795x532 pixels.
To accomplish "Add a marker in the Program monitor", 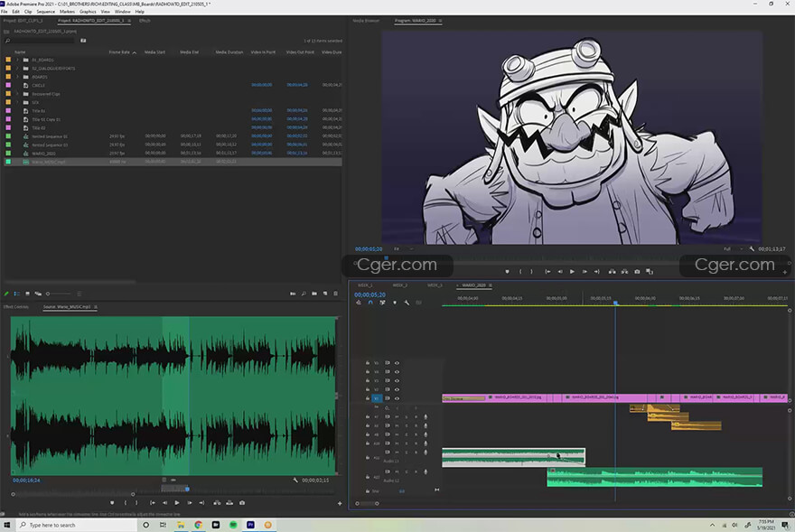I will click(507, 272).
